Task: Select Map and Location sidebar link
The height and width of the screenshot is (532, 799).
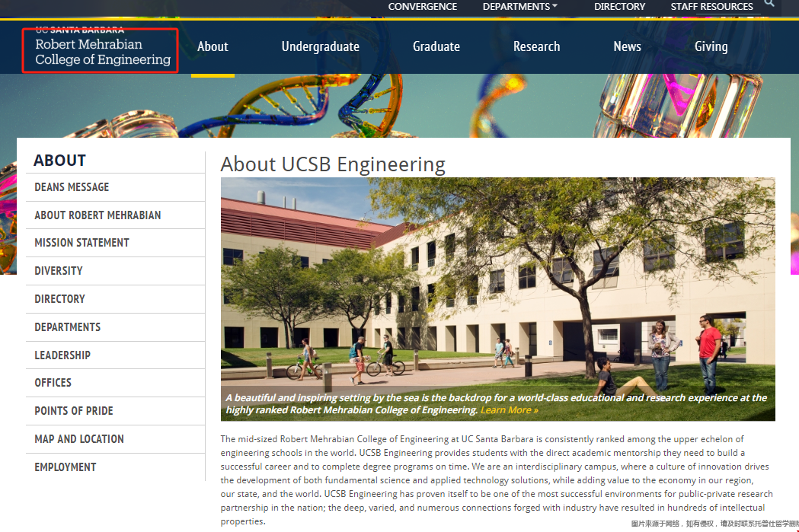Action: [x=79, y=439]
